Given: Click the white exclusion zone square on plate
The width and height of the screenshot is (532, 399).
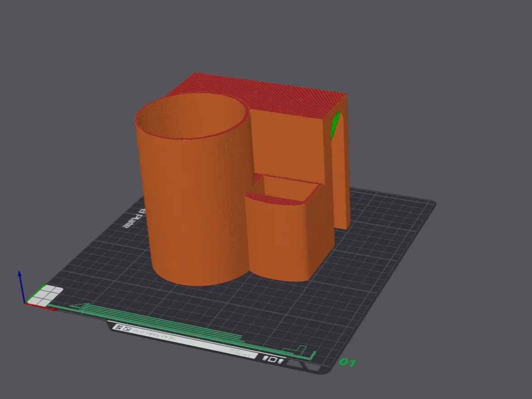Looking at the screenshot, I should (45, 295).
